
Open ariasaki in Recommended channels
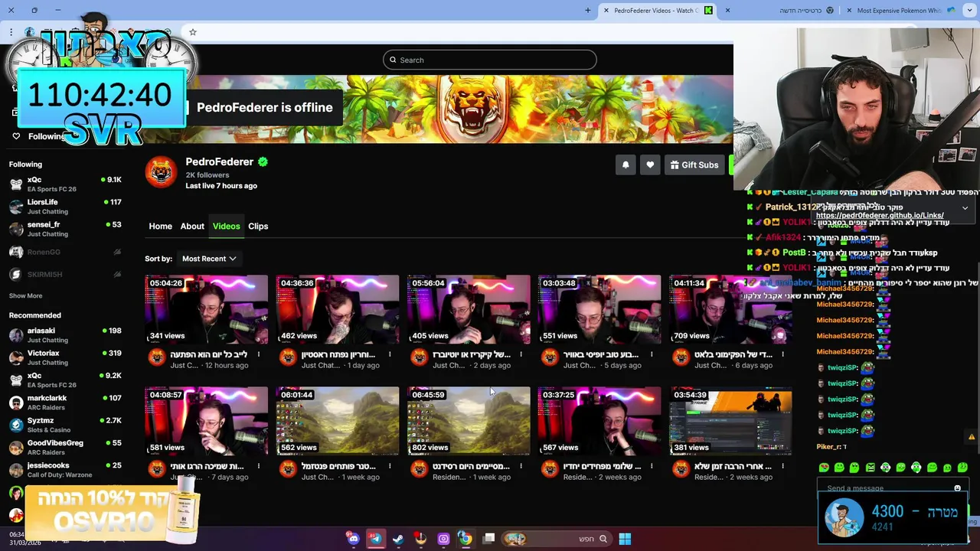(x=65, y=335)
